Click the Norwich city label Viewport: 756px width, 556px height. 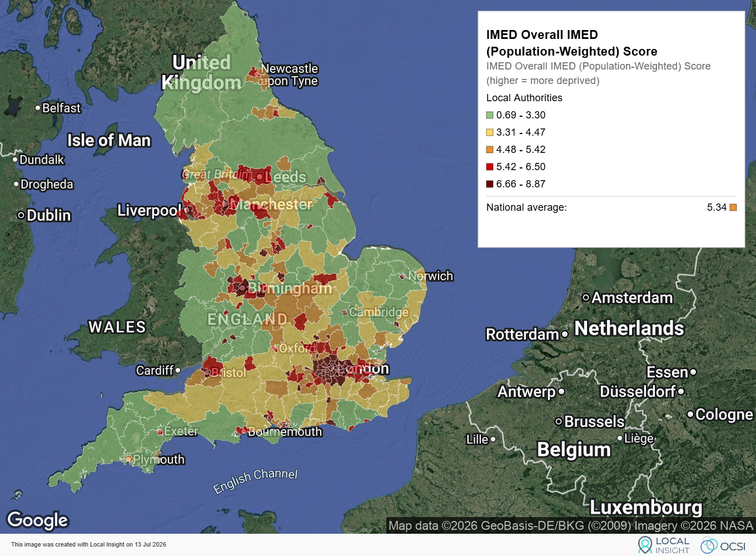(431, 276)
